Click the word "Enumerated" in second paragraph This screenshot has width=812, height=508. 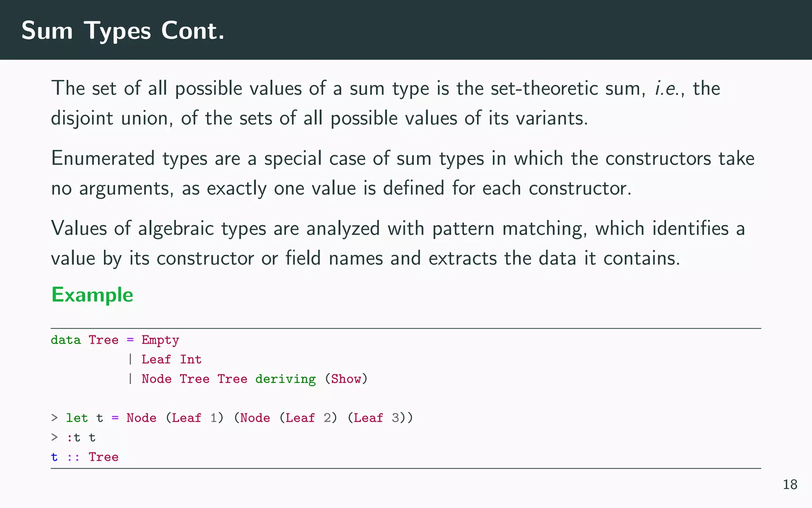(103, 158)
